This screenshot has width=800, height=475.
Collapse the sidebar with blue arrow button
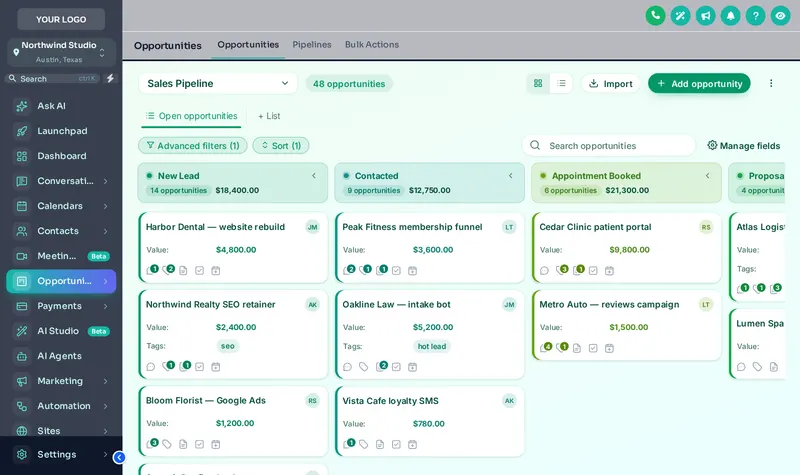click(x=119, y=457)
